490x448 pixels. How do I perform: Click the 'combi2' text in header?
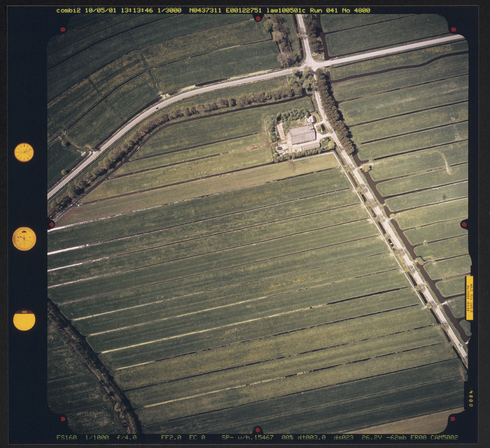[69, 10]
